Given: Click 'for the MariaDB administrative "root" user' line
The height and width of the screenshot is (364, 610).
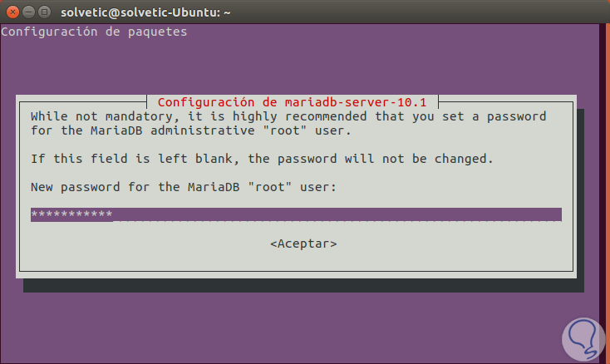Looking at the screenshot, I should pyautogui.click(x=191, y=130).
